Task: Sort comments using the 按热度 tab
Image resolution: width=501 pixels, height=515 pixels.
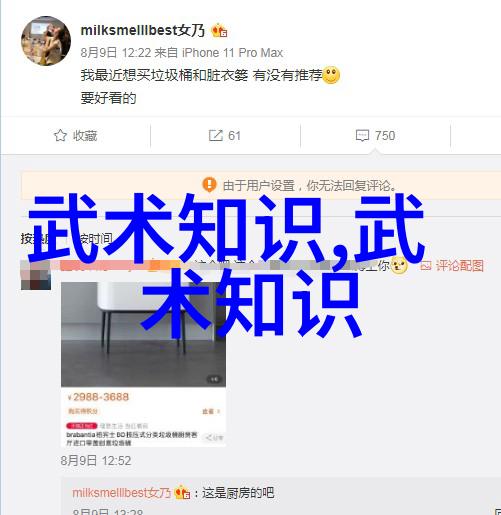Action: click(36, 239)
